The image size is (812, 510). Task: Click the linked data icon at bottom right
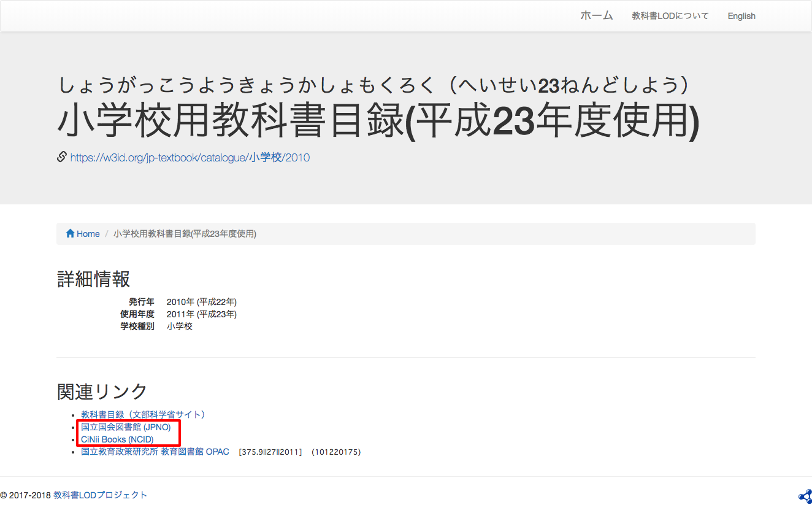point(805,496)
